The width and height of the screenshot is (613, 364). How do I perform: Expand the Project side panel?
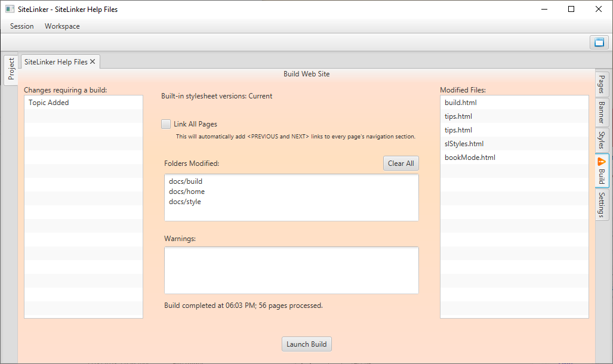pos(11,70)
